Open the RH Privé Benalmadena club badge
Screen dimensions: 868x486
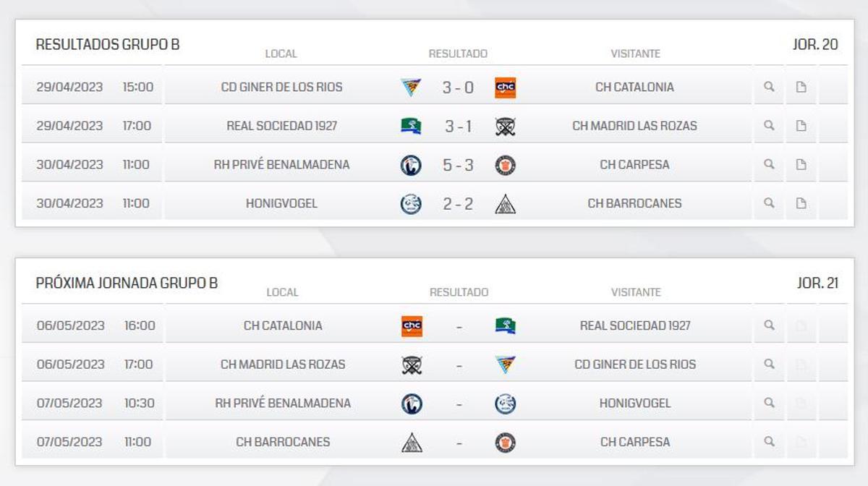411,164
